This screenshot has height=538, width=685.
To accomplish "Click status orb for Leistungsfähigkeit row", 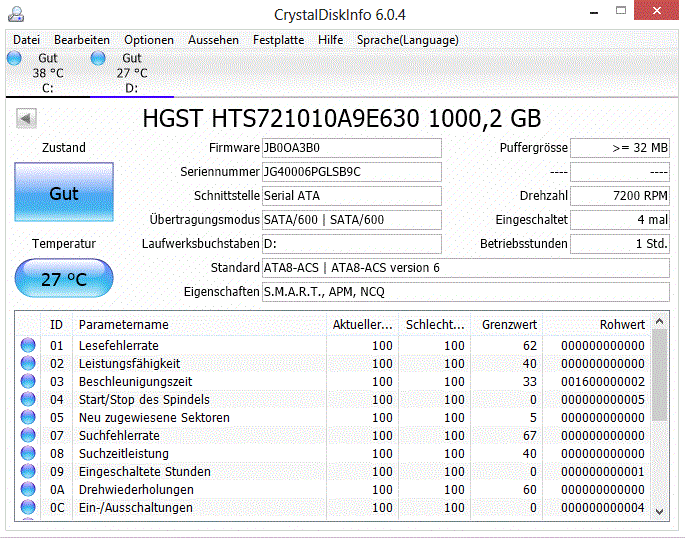I will click(x=28, y=363).
